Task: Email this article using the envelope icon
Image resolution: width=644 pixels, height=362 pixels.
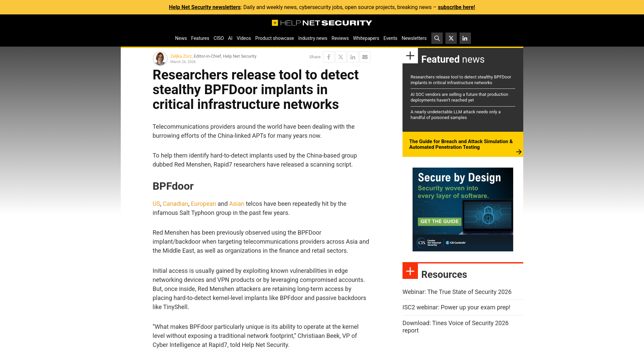Action: coord(365,57)
